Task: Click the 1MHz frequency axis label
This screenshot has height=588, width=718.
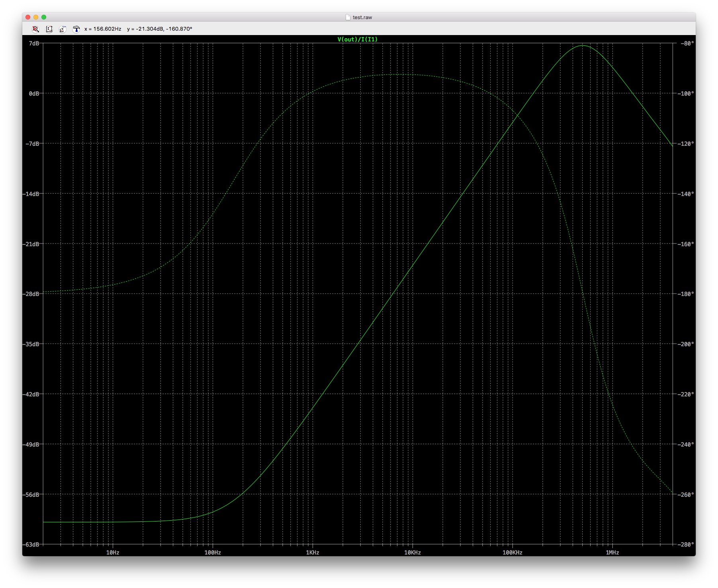Action: 612,553
